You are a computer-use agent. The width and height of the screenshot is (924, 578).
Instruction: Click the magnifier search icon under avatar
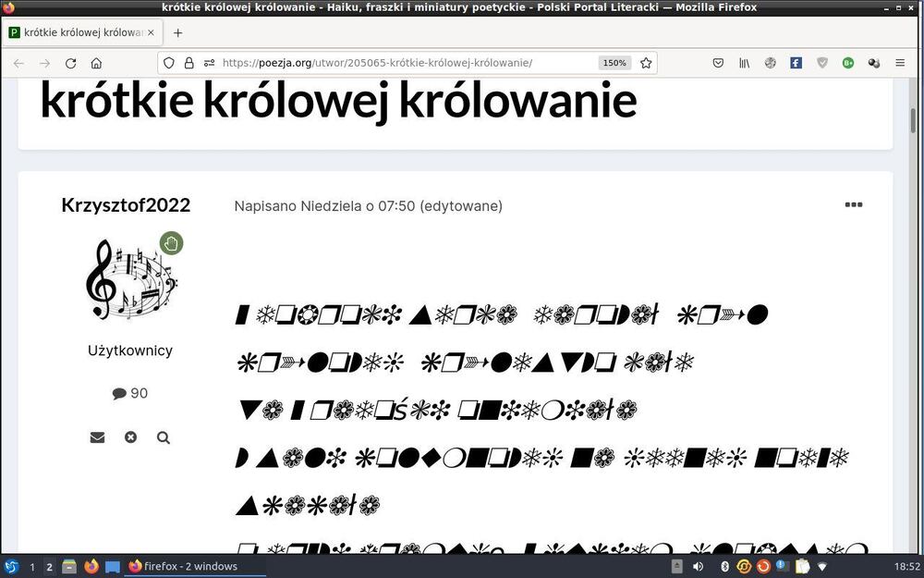pos(164,437)
